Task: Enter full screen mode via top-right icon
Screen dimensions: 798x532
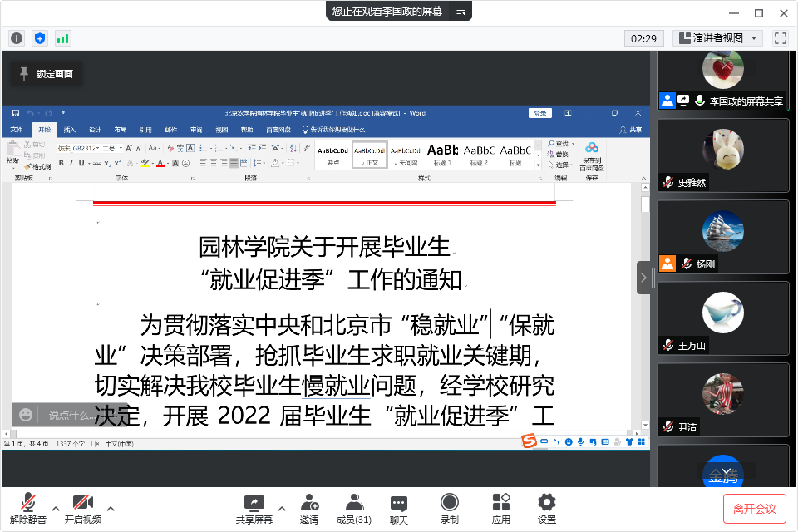Action: click(780, 38)
